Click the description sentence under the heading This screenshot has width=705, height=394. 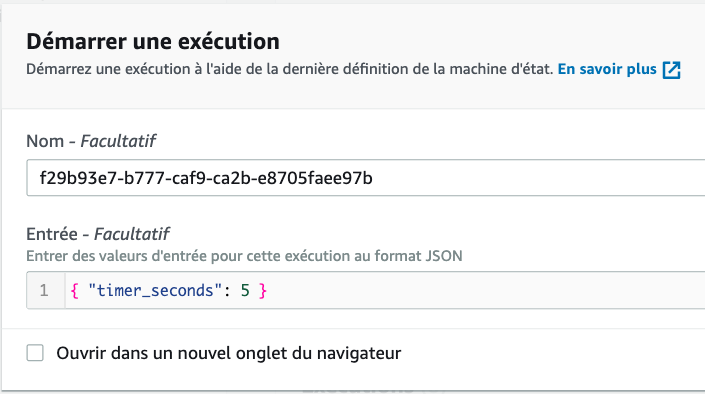coord(290,69)
